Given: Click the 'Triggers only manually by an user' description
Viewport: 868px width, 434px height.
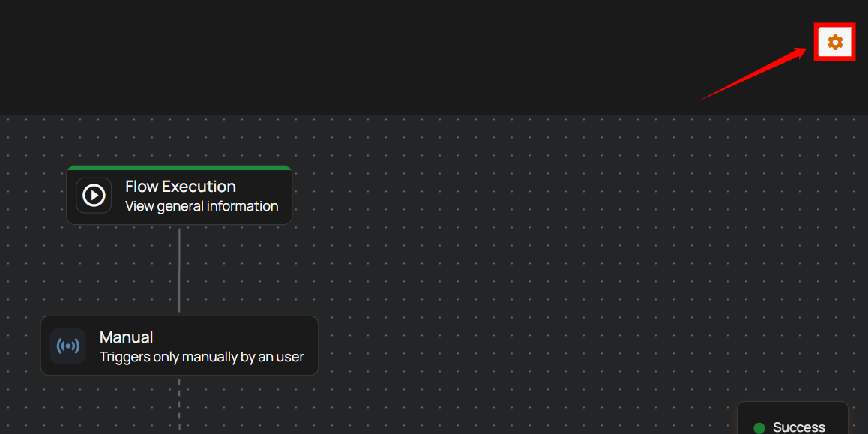Looking at the screenshot, I should click(202, 357).
